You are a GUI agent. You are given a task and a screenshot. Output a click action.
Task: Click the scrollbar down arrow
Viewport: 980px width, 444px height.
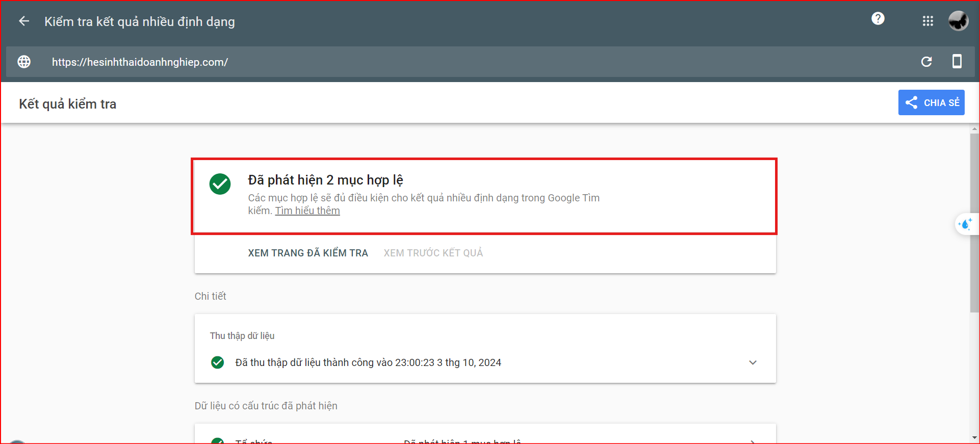click(x=974, y=438)
